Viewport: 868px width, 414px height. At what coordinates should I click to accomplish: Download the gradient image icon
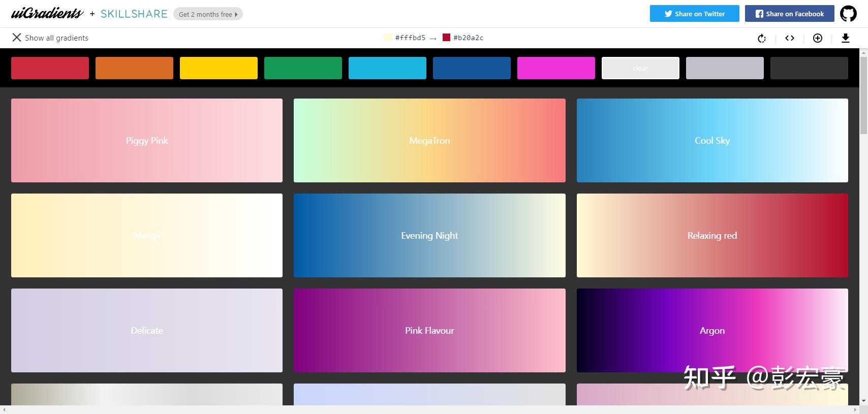pyautogui.click(x=846, y=38)
